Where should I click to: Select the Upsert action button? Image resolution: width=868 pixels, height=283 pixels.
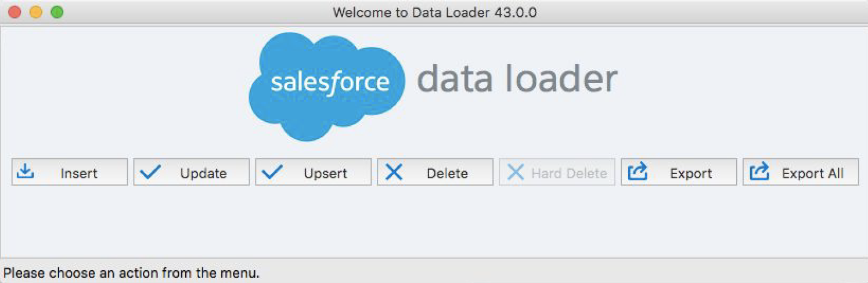point(314,172)
